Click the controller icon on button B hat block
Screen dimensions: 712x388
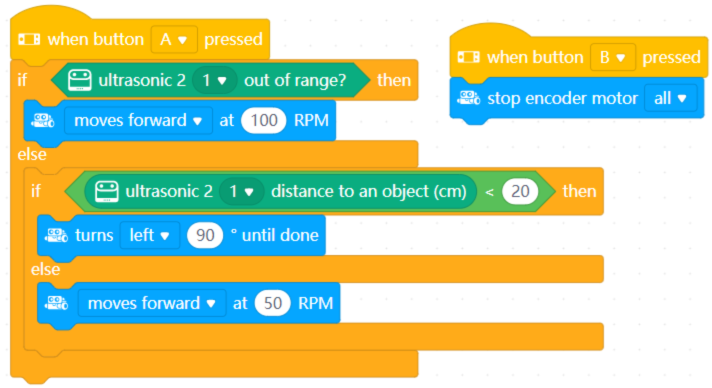coord(468,58)
